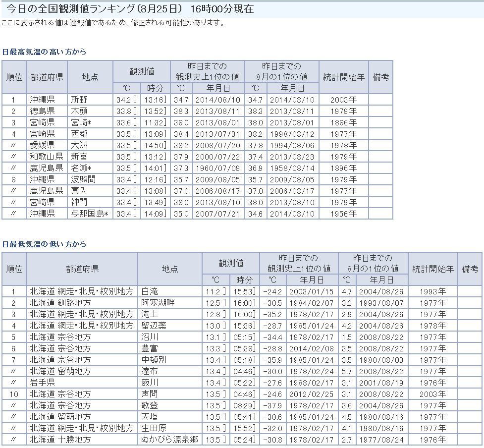Click the 波照間 station cell

tap(83, 179)
